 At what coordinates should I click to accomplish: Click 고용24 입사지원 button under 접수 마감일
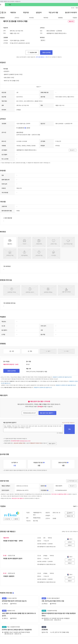pyautogui.click(x=11, y=371)
